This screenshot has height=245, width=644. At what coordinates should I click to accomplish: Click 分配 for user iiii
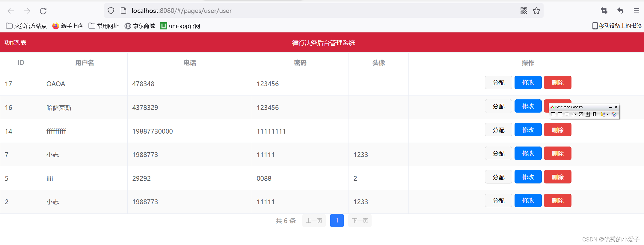[x=498, y=177]
